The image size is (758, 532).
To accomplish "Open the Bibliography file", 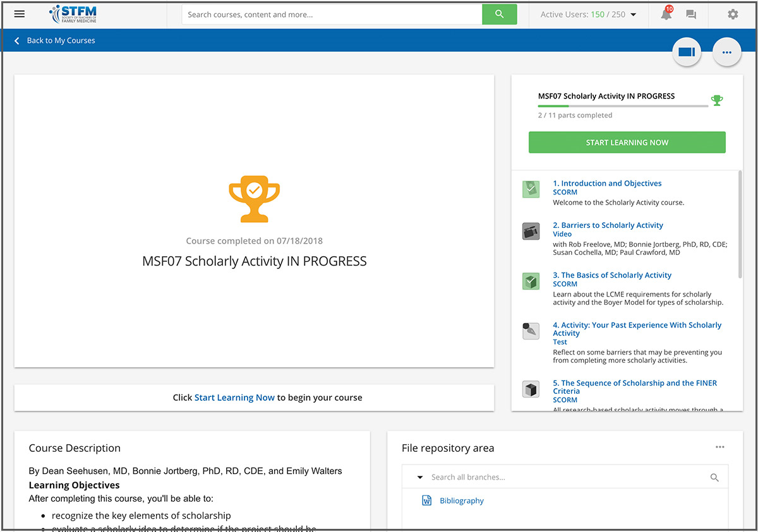I will click(x=462, y=500).
